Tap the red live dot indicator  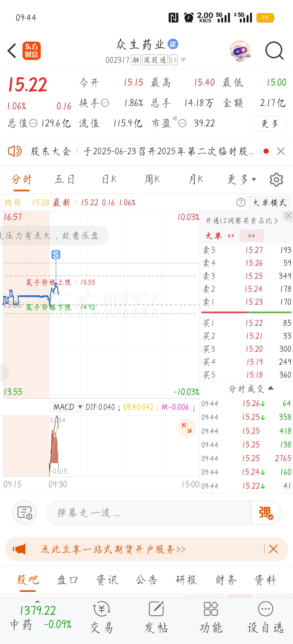point(266,151)
